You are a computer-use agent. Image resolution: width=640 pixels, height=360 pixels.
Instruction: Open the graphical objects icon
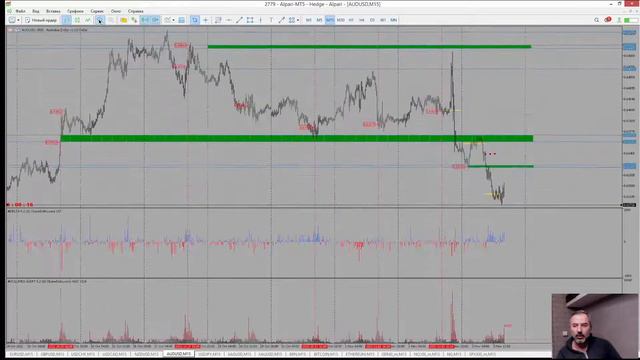pyautogui.click(x=292, y=20)
